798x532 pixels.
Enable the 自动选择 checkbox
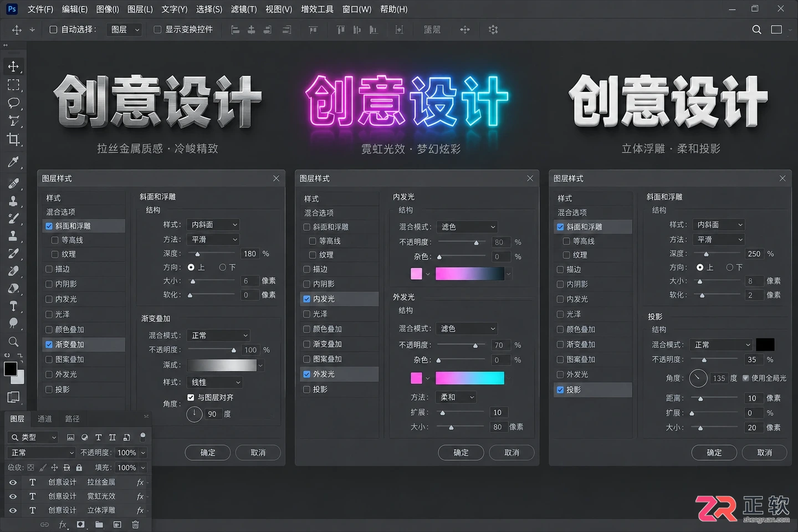(x=53, y=29)
